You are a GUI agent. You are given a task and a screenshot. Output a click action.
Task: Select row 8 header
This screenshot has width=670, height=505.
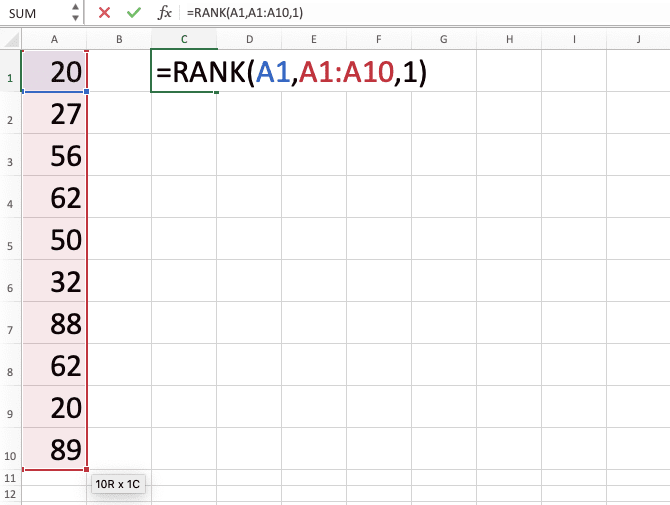(x=10, y=364)
